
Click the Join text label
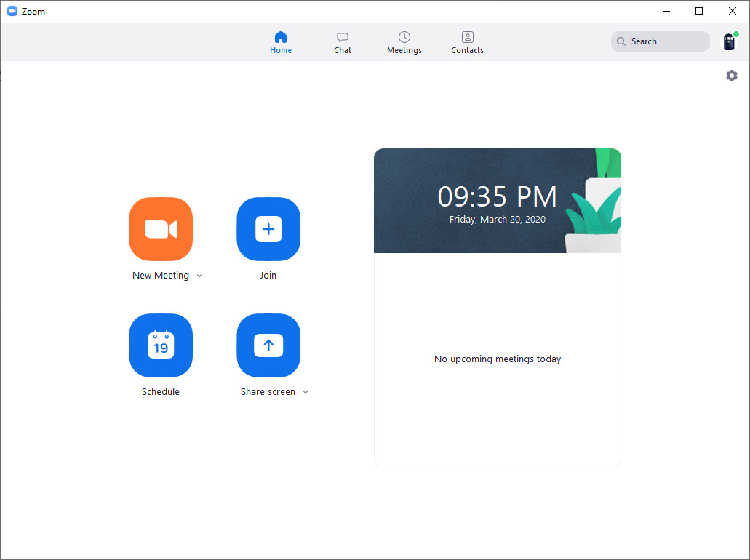(x=268, y=276)
